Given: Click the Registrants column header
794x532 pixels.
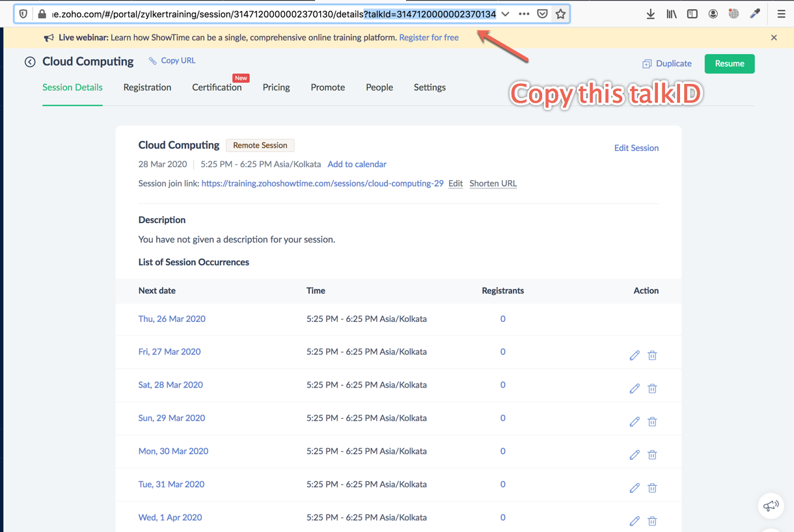Looking at the screenshot, I should tap(502, 291).
